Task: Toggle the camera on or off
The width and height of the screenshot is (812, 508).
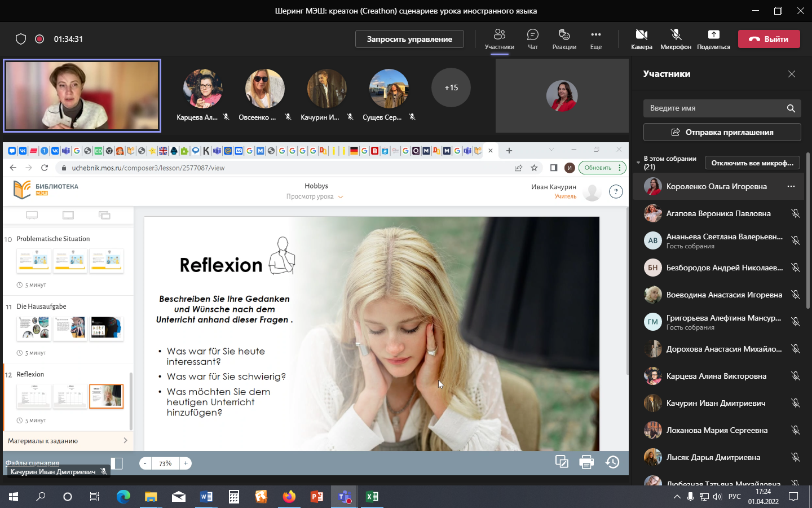Action: (x=641, y=38)
